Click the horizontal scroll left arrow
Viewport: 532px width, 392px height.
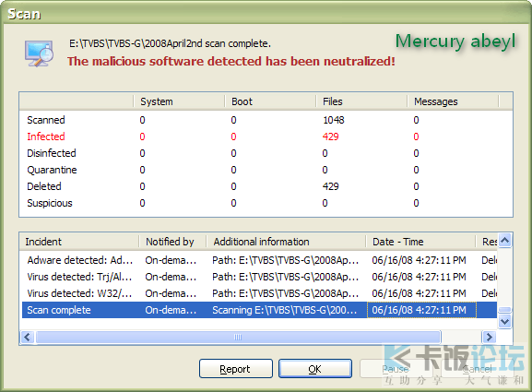tap(28, 337)
